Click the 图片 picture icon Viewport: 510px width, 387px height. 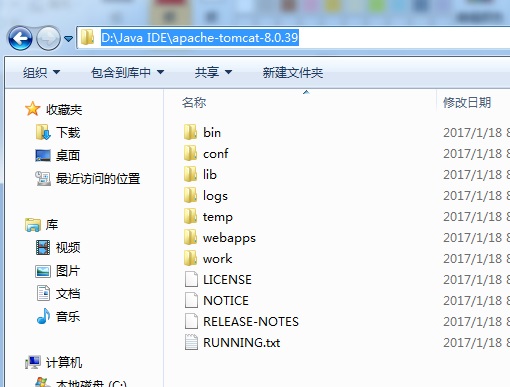pos(43,271)
